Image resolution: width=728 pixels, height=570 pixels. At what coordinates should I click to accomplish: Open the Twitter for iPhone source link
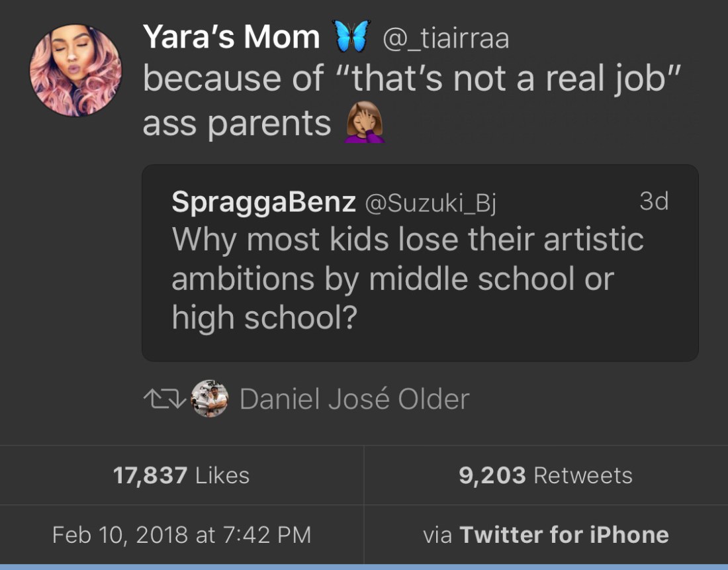point(564,534)
